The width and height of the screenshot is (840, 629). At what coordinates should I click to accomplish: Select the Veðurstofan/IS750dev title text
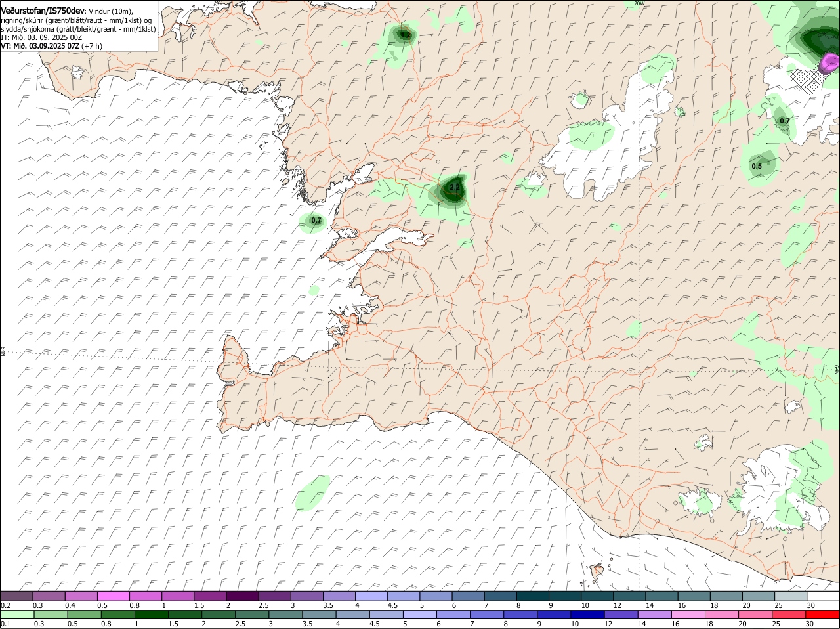point(43,11)
